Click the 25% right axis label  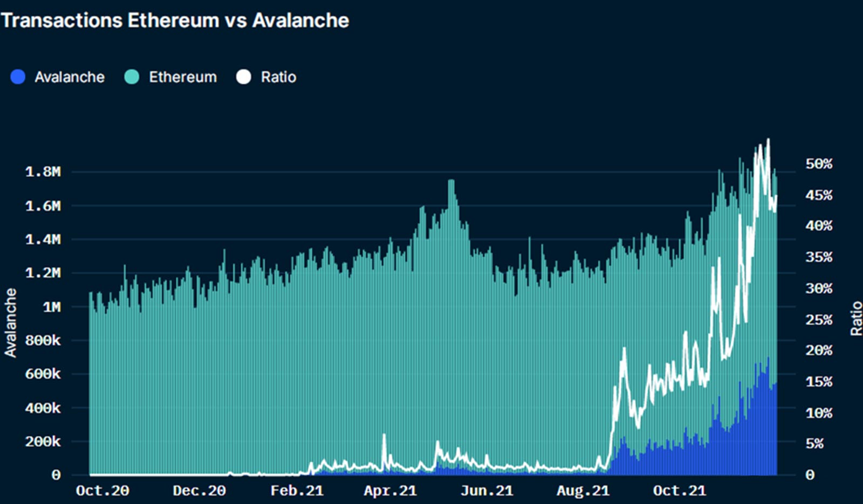click(x=819, y=320)
